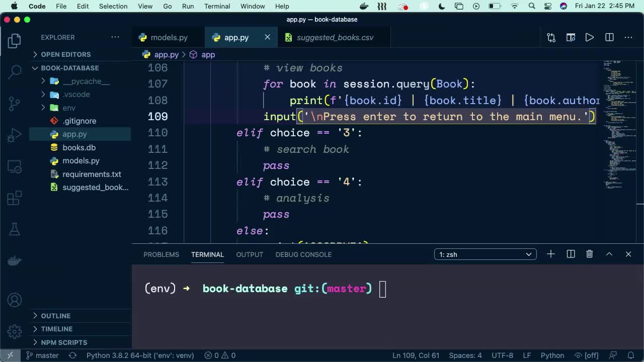Open the Explorer view in activity bar
The height and width of the screenshot is (362, 644).
pos(15,41)
